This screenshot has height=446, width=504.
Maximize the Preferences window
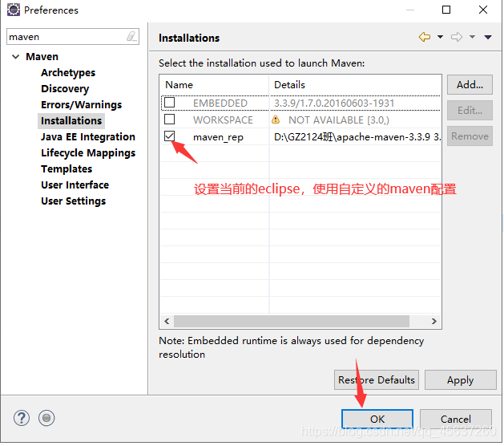(446, 10)
